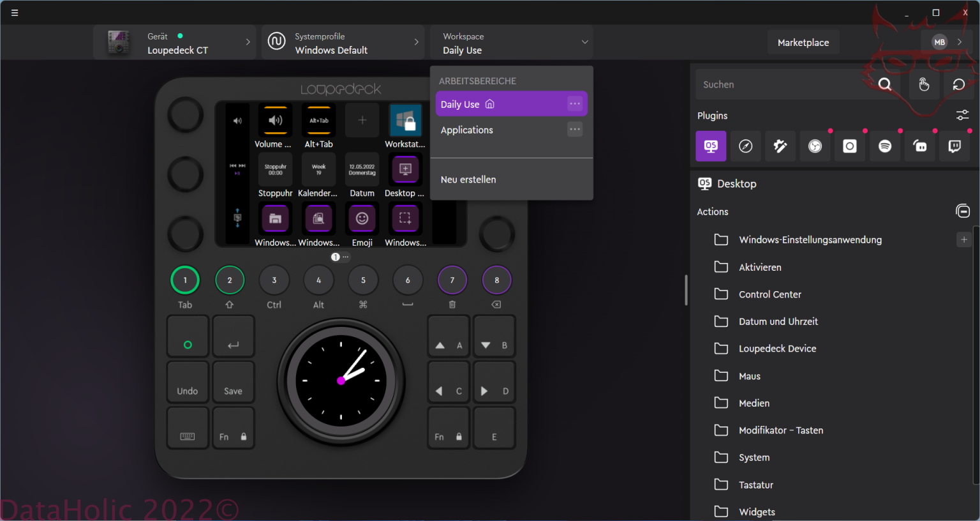Select round button 4 Alt
980x521 pixels.
[318, 280]
